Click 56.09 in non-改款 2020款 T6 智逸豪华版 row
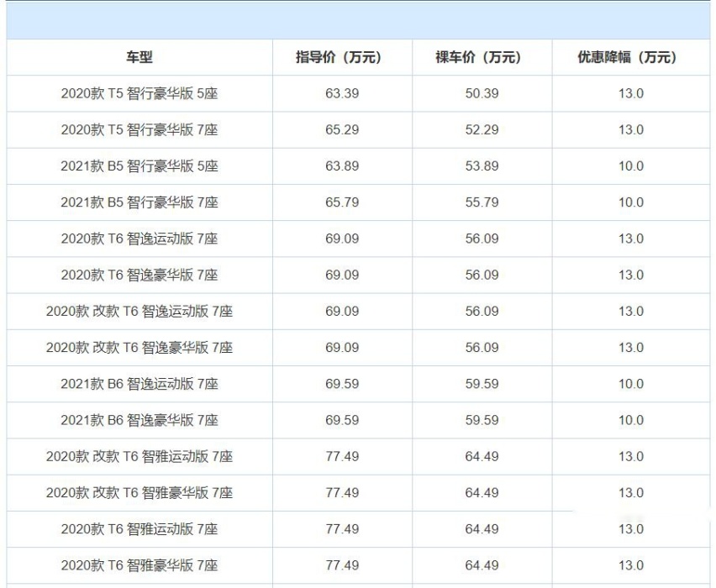The height and width of the screenshot is (588, 716). [482, 275]
